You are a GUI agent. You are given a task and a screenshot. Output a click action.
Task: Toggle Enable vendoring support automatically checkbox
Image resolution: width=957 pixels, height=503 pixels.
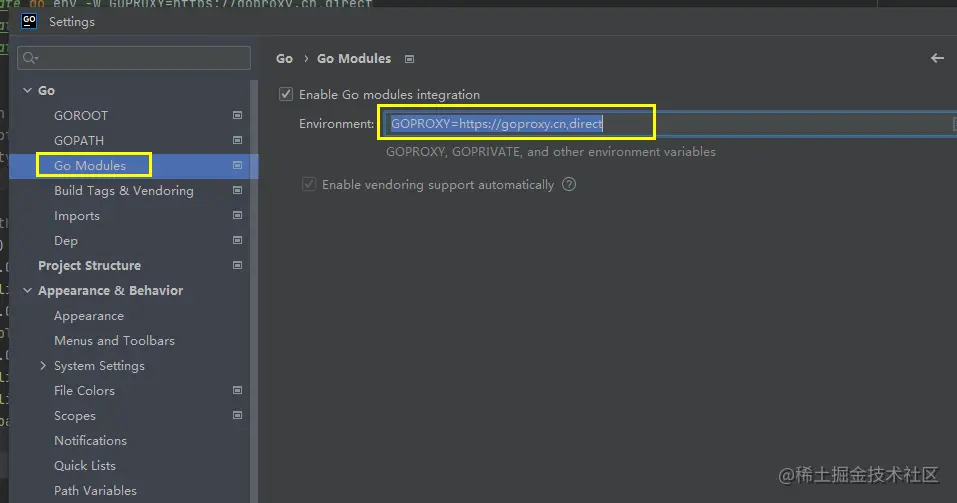309,184
